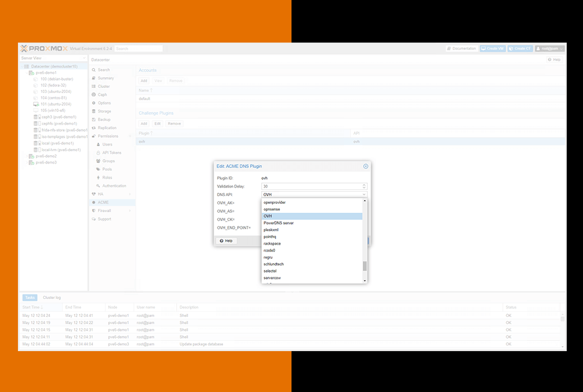Click the DNS API list scroll-down arrow

(365, 281)
